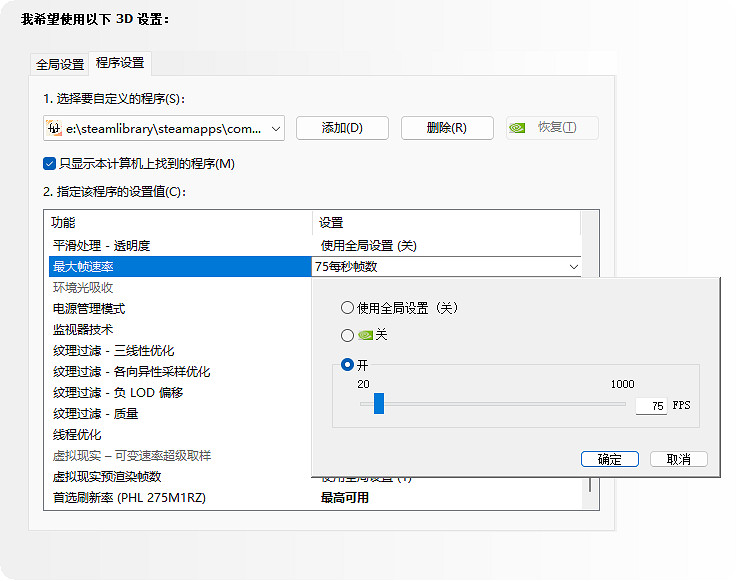Image resolution: width=737 pixels, height=581 pixels.
Task: Click the 取消 button
Action: (x=679, y=459)
